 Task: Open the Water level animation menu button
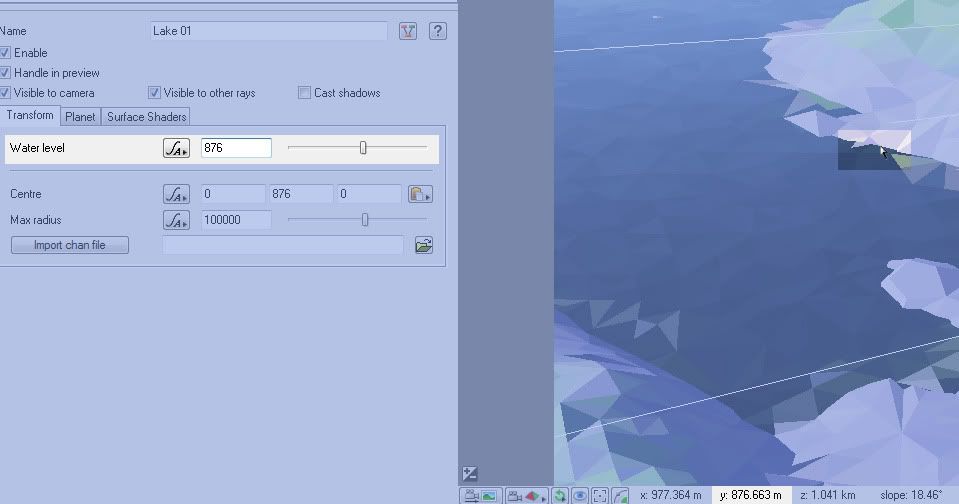tap(176, 148)
